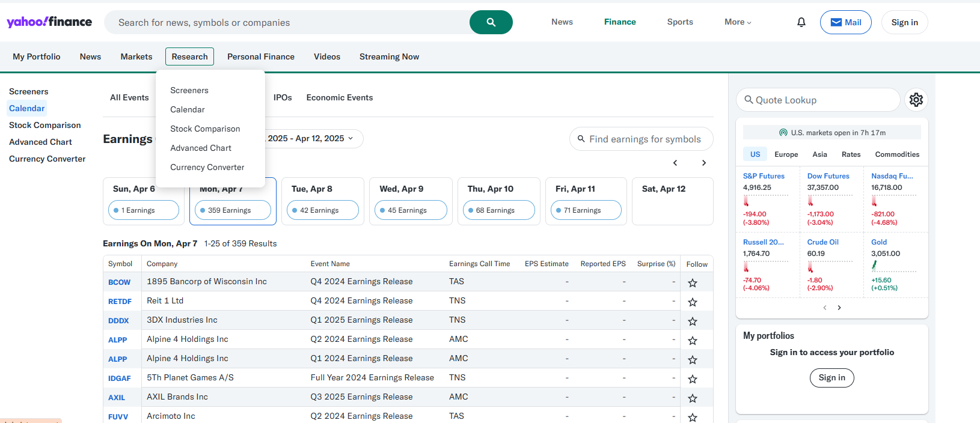Click the header Sign in button
Screen dimensions: 980x423
(x=905, y=22)
